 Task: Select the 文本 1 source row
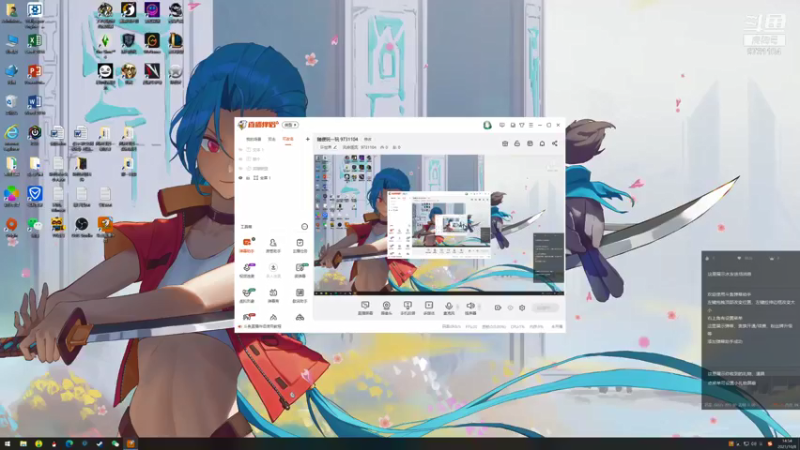pos(273,149)
